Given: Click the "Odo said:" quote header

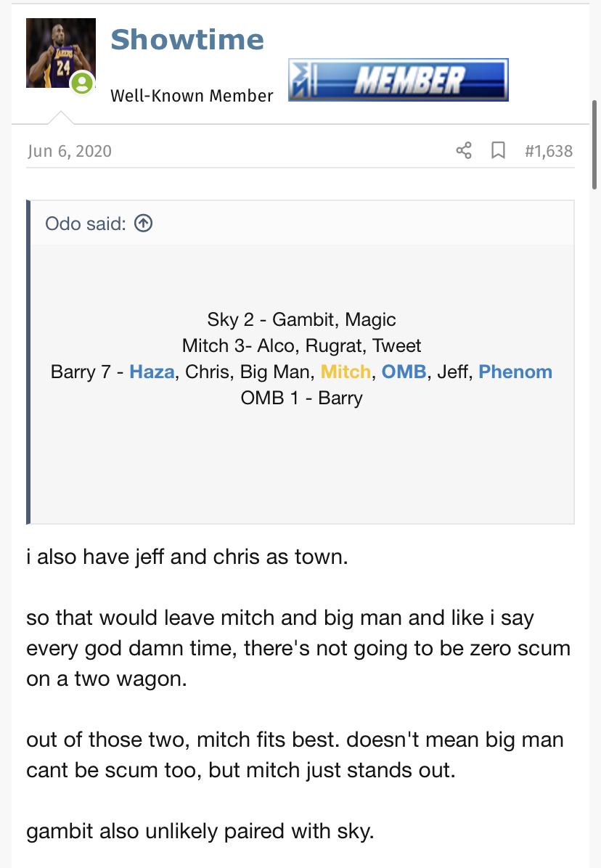Looking at the screenshot, I should tap(85, 224).
